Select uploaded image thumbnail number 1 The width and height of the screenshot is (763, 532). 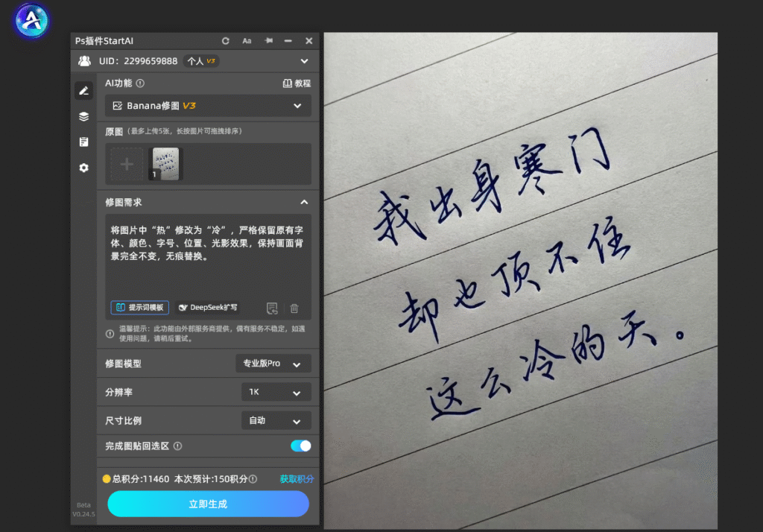[165, 164]
